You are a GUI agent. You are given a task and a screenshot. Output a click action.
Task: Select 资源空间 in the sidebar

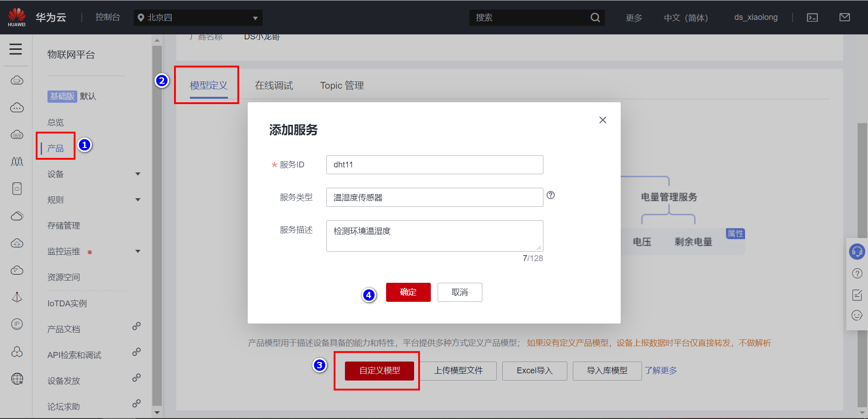(64, 277)
